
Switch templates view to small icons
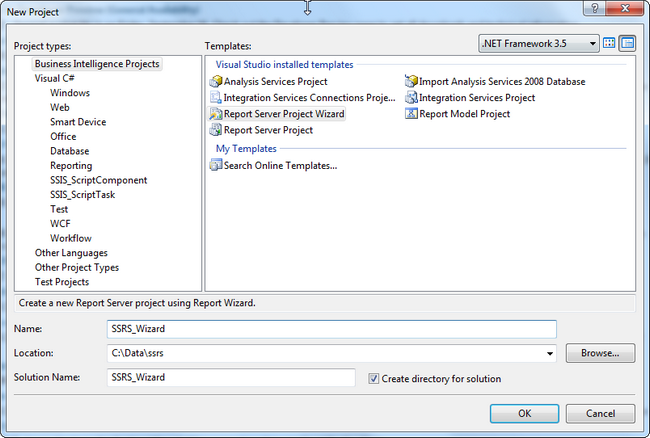tap(628, 43)
